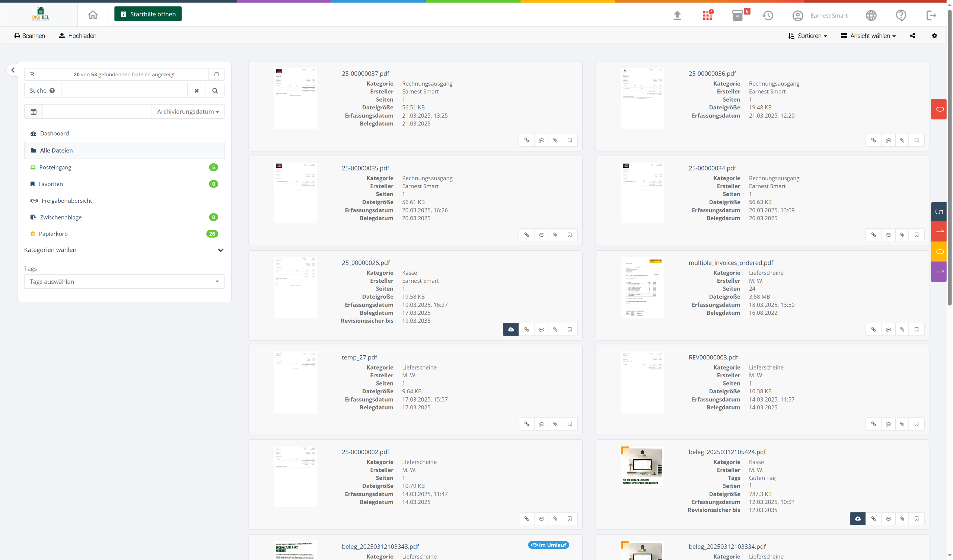Screen dimensions: 953x560
Task: Click the globe language icon
Action: (x=871, y=16)
